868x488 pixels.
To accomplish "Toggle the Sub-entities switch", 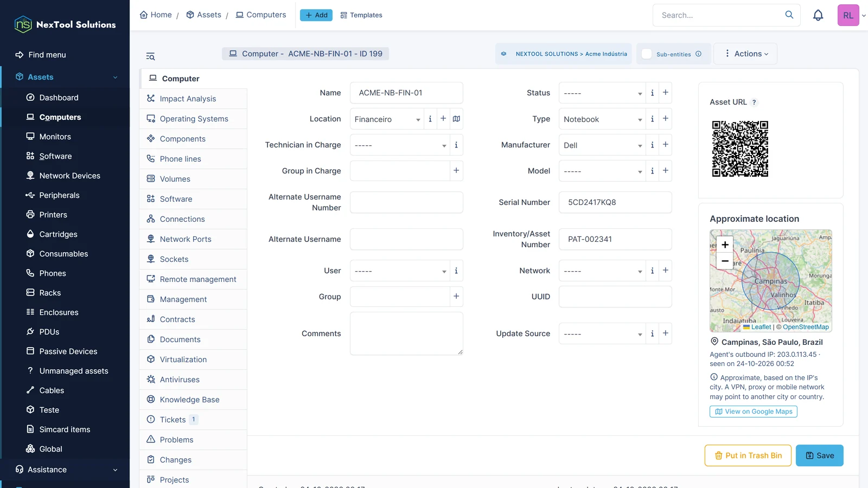I will click(647, 54).
